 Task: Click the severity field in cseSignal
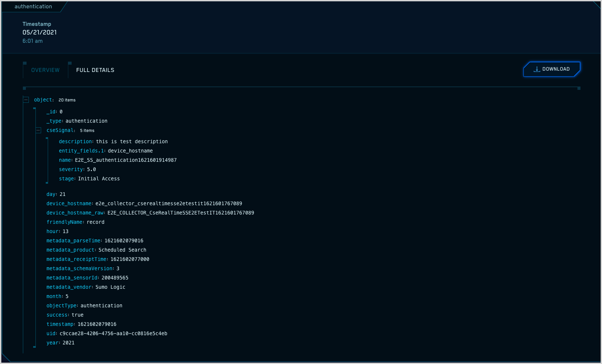[71, 169]
